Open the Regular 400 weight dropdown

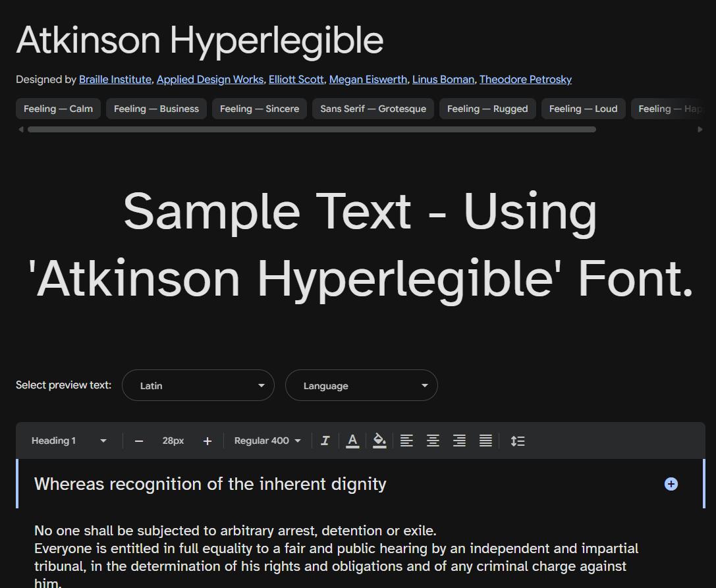point(267,441)
